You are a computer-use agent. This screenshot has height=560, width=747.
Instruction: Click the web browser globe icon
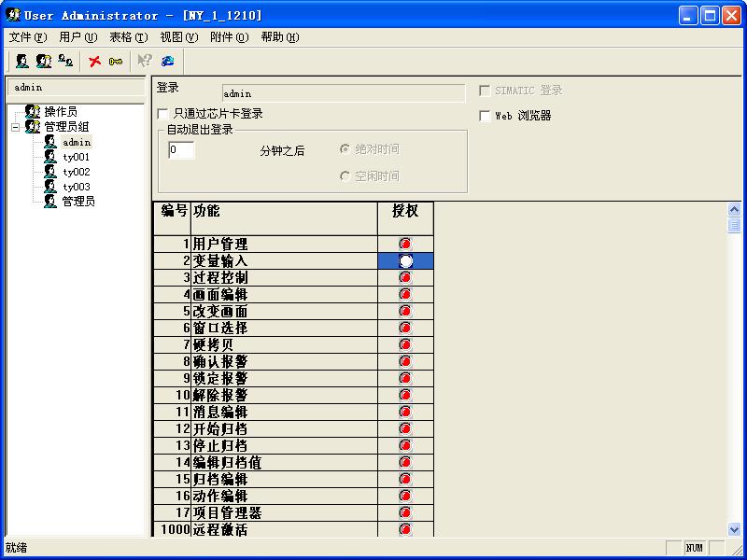click(x=169, y=61)
